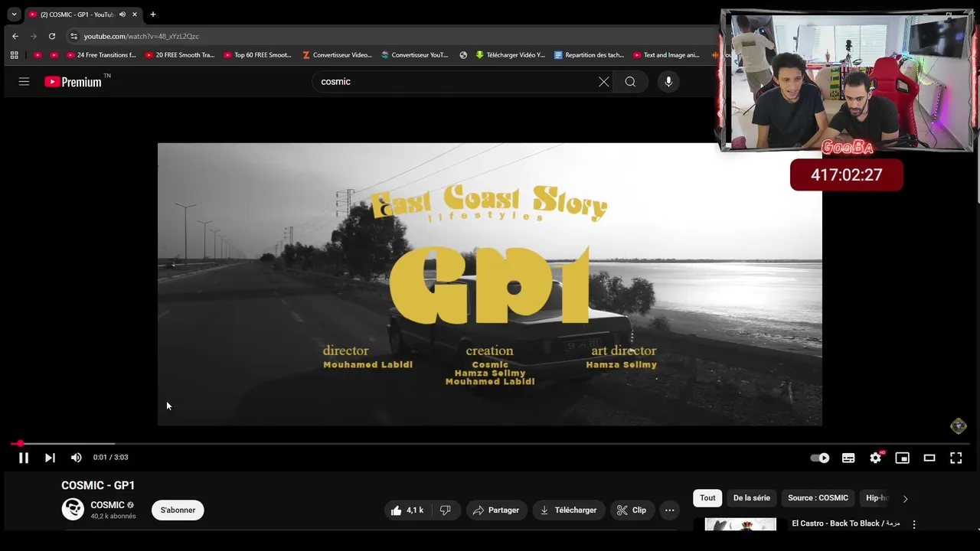980x551 pixels.
Task: Open Repartition des tach... bookmark
Action: (x=588, y=55)
